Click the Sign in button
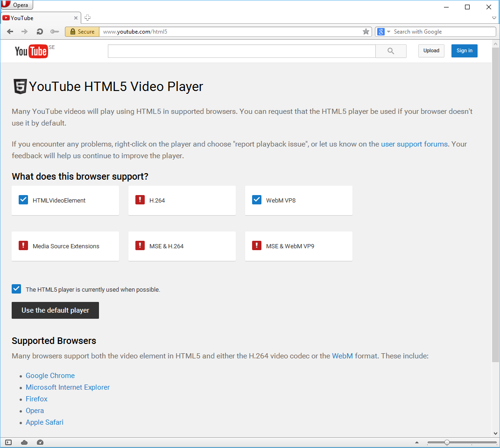 point(464,51)
